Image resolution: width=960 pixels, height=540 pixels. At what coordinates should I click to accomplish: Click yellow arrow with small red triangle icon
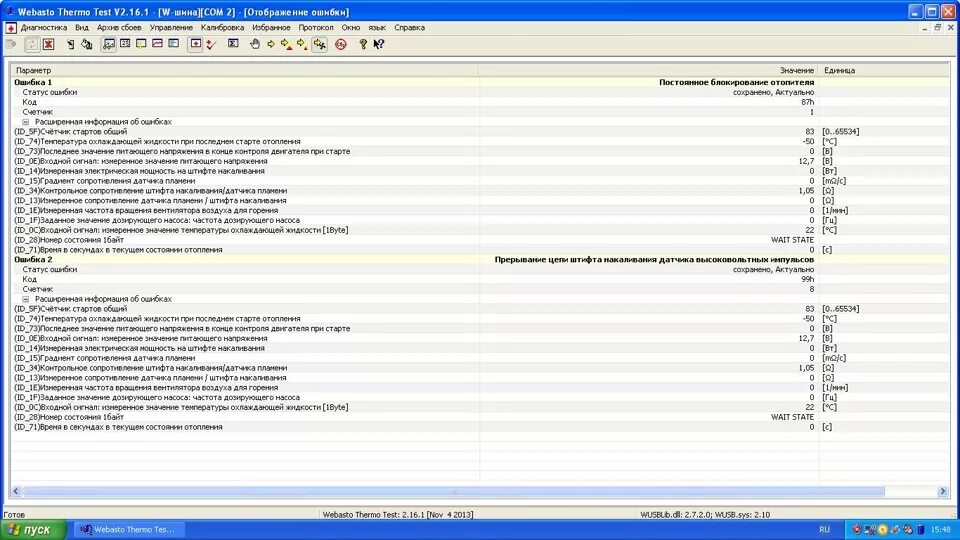302,44
